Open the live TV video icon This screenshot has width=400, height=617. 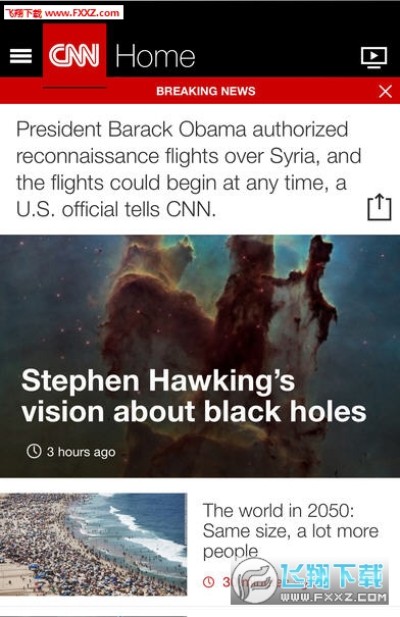374,57
